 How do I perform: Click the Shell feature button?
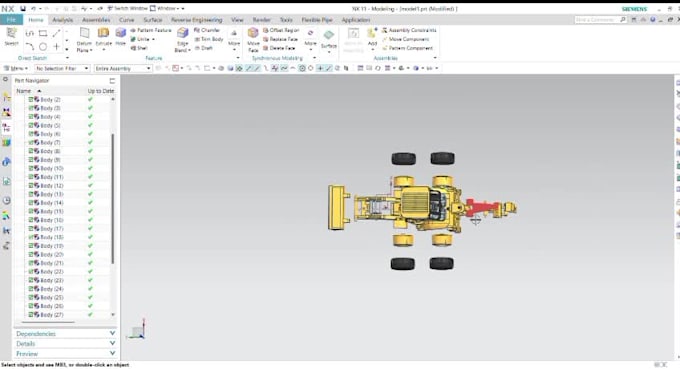coord(139,48)
